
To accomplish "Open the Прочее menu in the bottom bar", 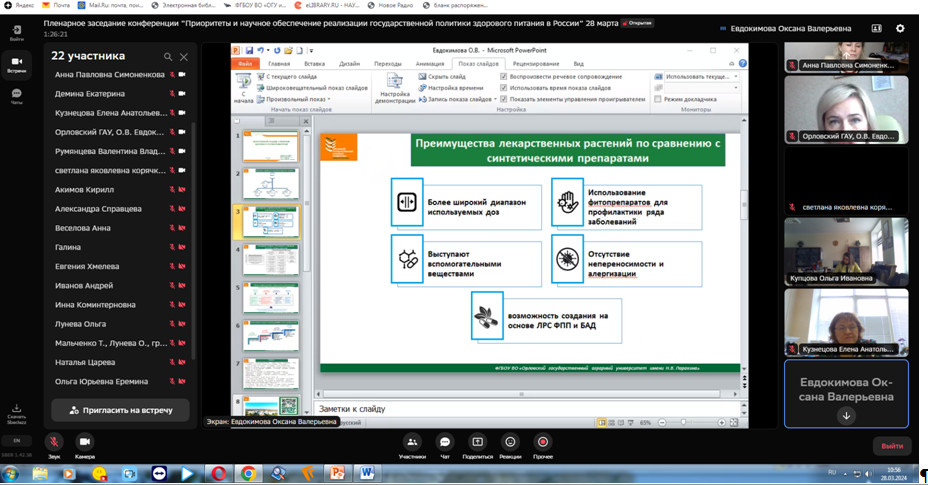I will 543,442.
